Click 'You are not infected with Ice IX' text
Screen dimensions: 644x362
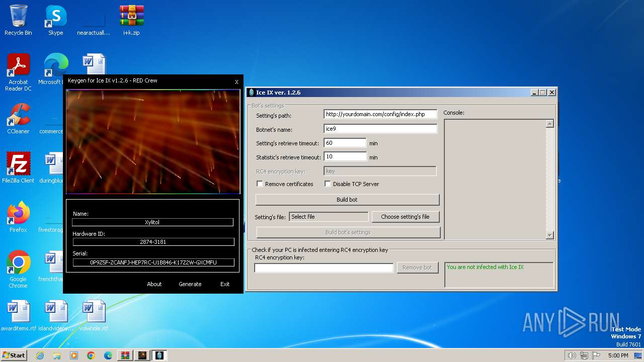(x=485, y=267)
